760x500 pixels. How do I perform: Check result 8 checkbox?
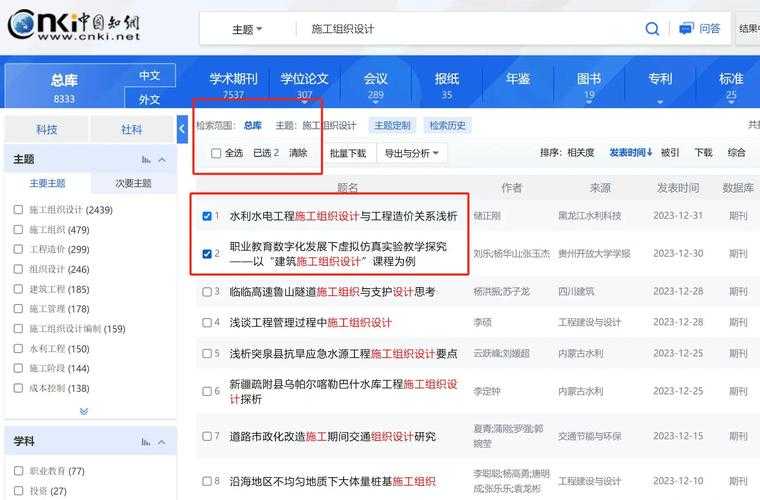pyautogui.click(x=207, y=481)
